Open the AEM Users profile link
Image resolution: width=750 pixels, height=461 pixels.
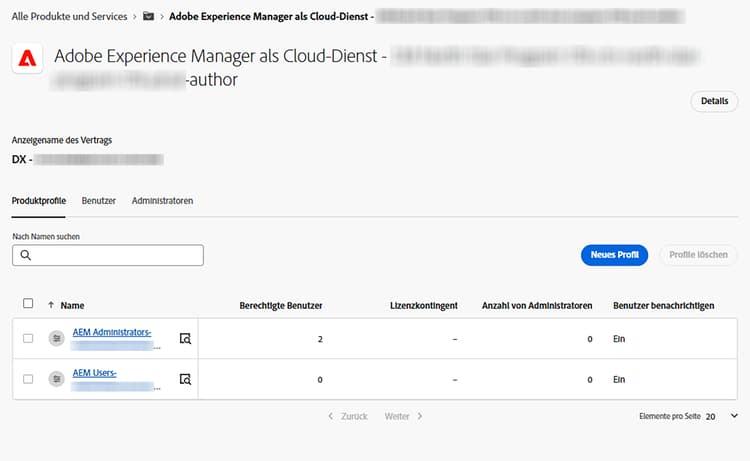(95, 373)
